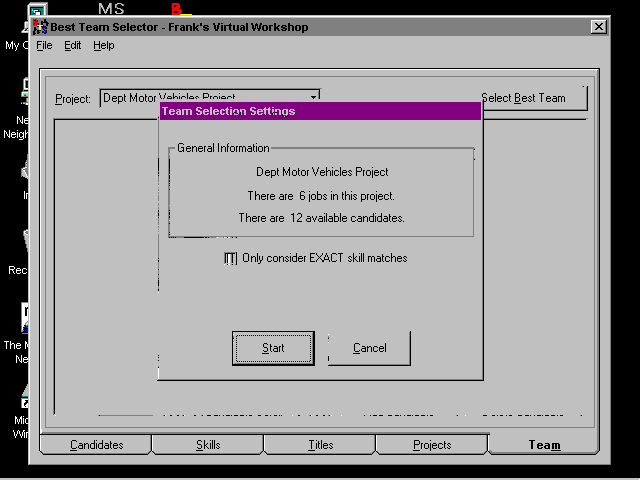The image size is (640, 480).
Task: Switch to the Titles tab
Action: point(321,445)
